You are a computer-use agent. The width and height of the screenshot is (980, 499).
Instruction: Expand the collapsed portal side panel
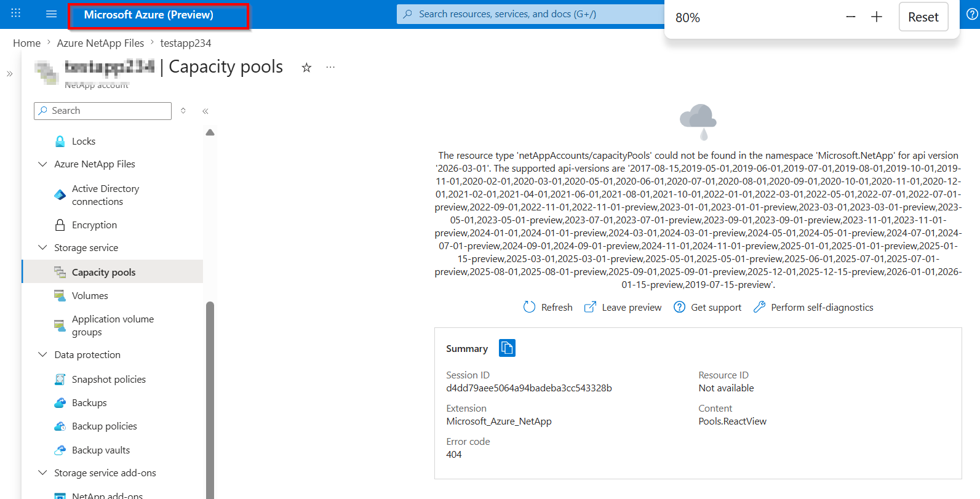[10, 74]
